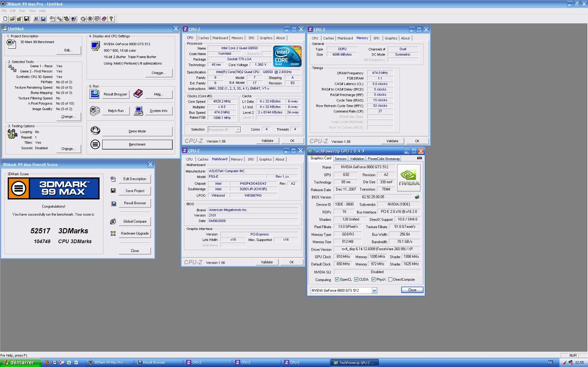Click the Firefox icon in the taskbar quick launch
The image size is (588, 367).
pyautogui.click(x=48, y=362)
